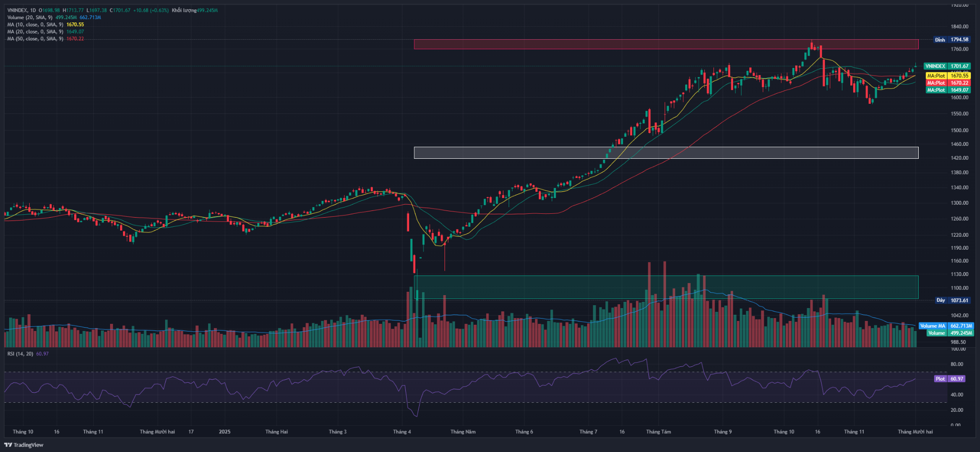Click the VNINDEX symbol title in legend
Viewport: 980px width, 452px height.
[17, 10]
